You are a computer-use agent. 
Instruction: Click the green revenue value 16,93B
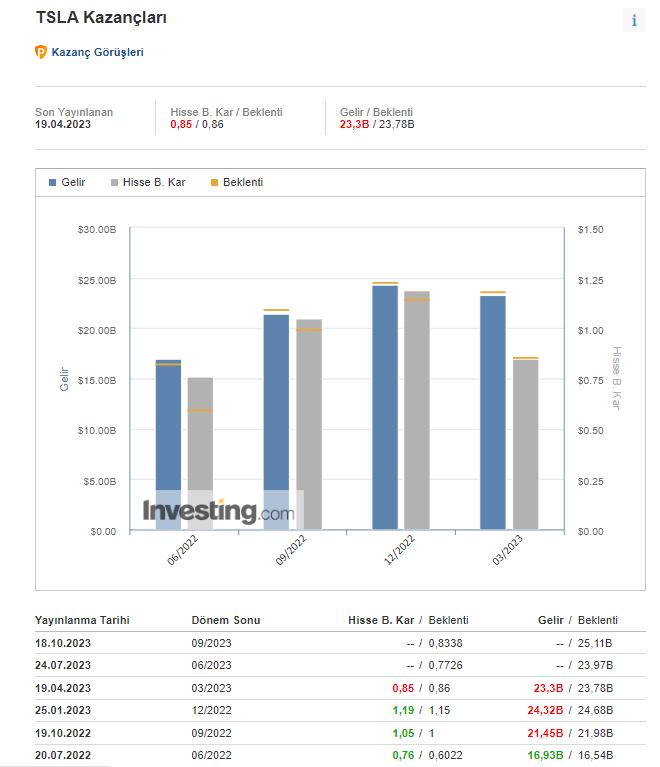pos(545,755)
